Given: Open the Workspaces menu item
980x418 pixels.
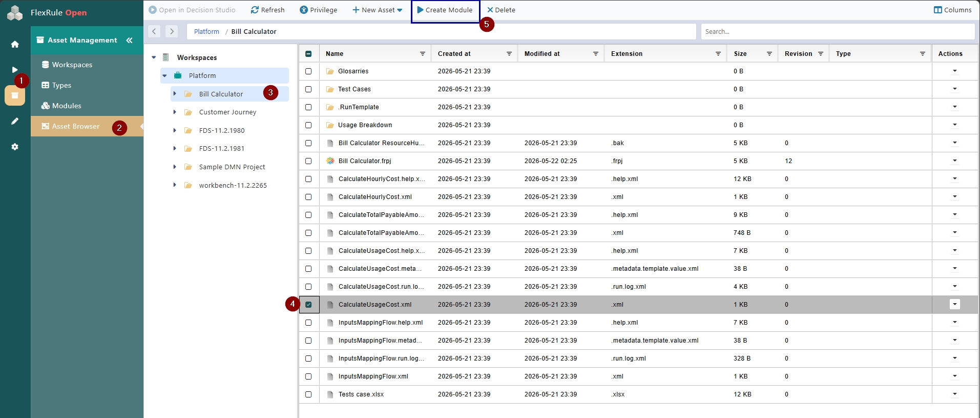Looking at the screenshot, I should (x=87, y=65).
